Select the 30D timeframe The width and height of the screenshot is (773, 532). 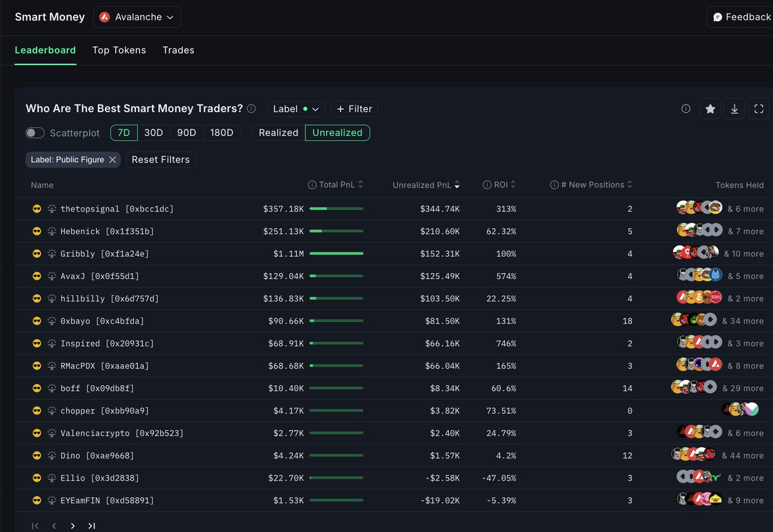[x=153, y=133]
